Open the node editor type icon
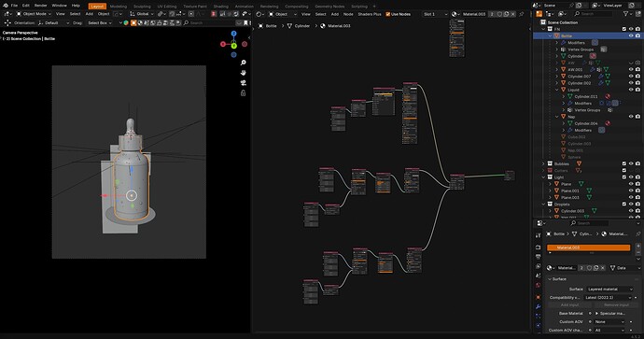The width and height of the screenshot is (644, 339). [260, 14]
